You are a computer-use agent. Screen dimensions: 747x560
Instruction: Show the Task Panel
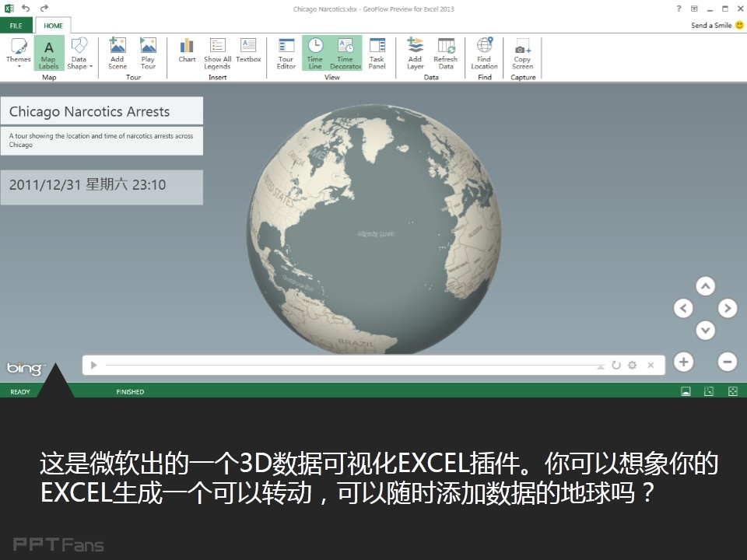pos(377,52)
